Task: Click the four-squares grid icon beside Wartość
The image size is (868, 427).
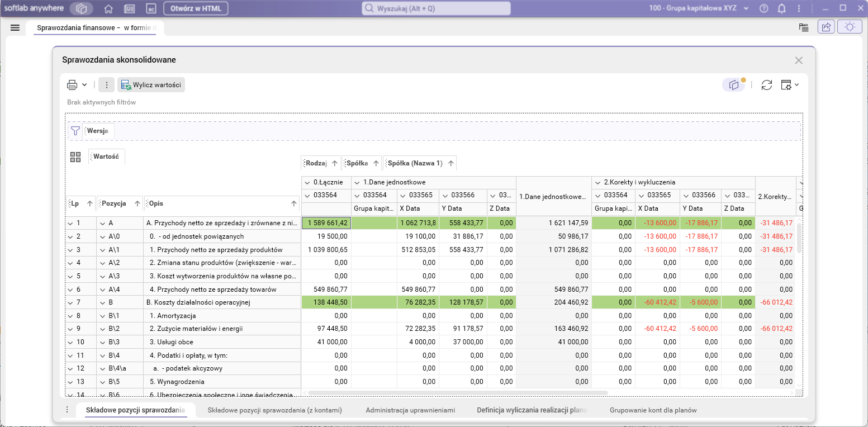Action: pos(75,157)
